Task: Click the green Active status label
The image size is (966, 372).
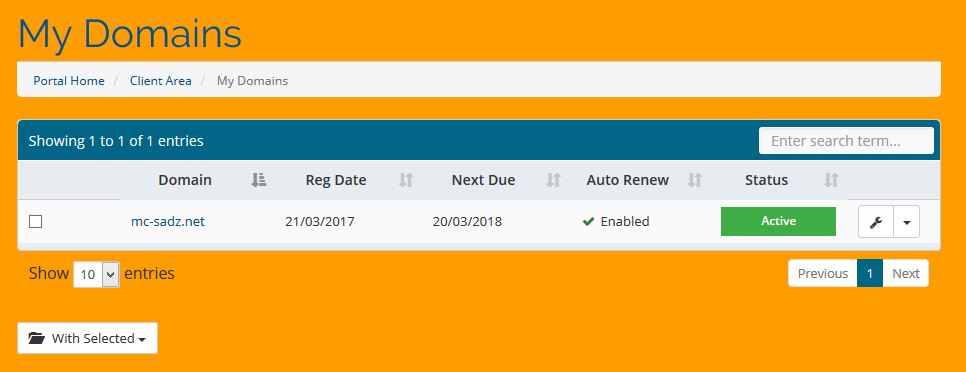Action: point(778,221)
